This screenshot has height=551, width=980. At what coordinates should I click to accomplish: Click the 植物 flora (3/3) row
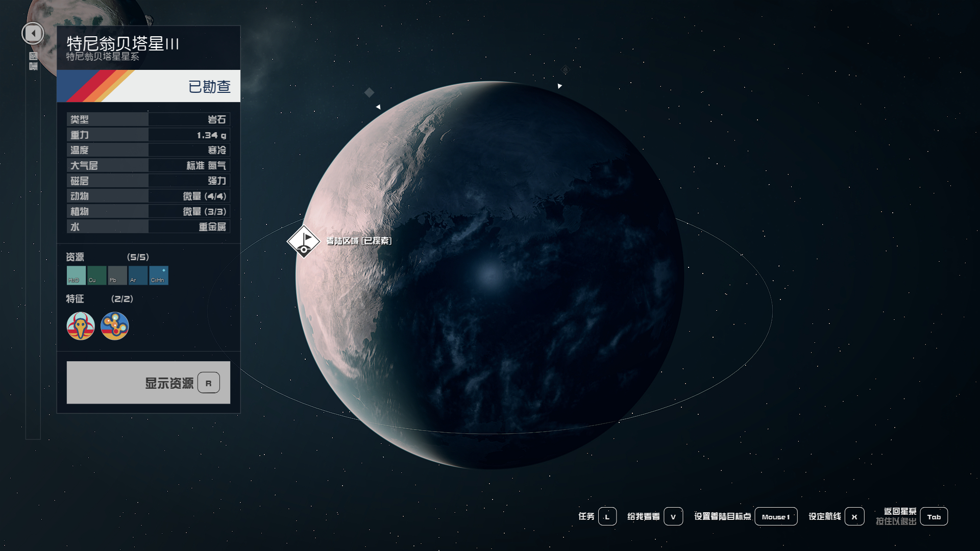coord(149,211)
